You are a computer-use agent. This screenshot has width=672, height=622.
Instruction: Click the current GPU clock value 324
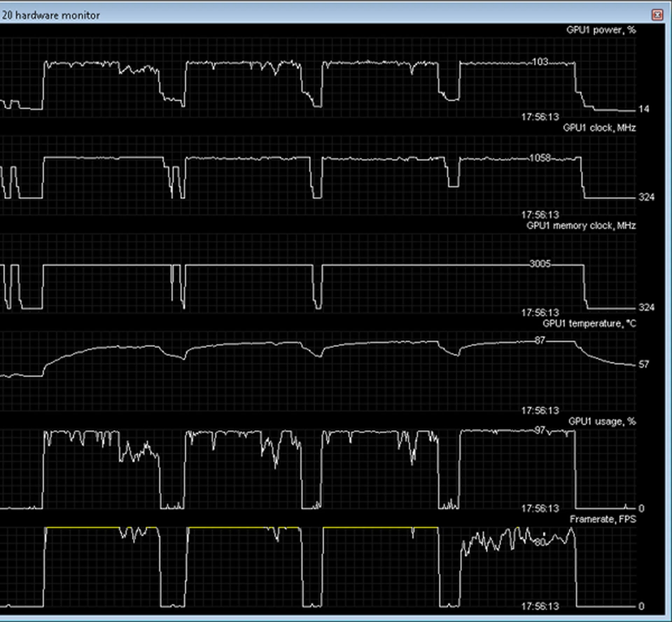[x=646, y=198]
